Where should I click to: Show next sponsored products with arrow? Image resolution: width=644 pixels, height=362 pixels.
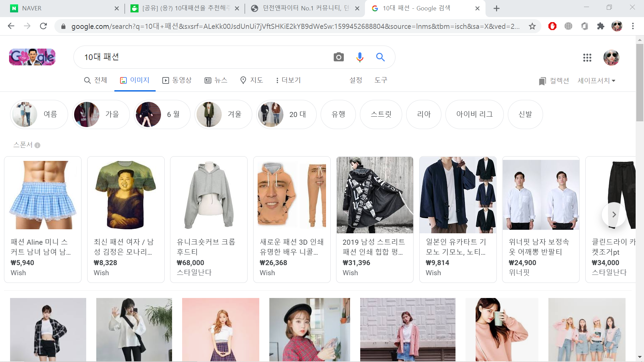tap(614, 215)
